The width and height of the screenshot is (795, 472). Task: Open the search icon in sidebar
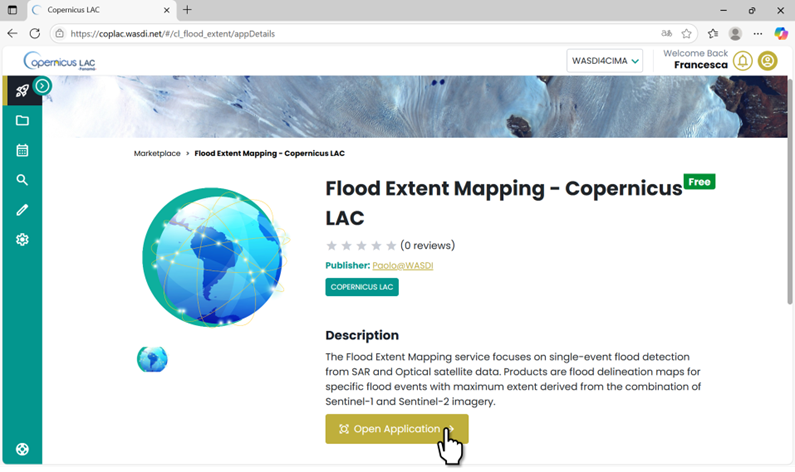22,180
